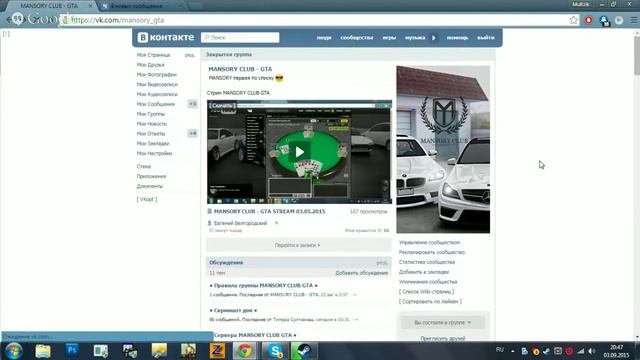This screenshot has width=640, height=360.
Task: Open 'музыка' in VK top menu
Action: click(415, 38)
